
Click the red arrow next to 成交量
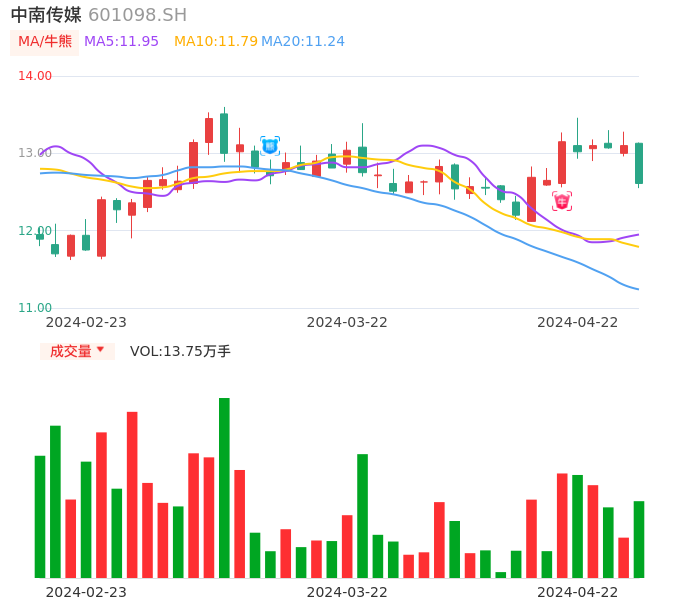(x=100, y=350)
